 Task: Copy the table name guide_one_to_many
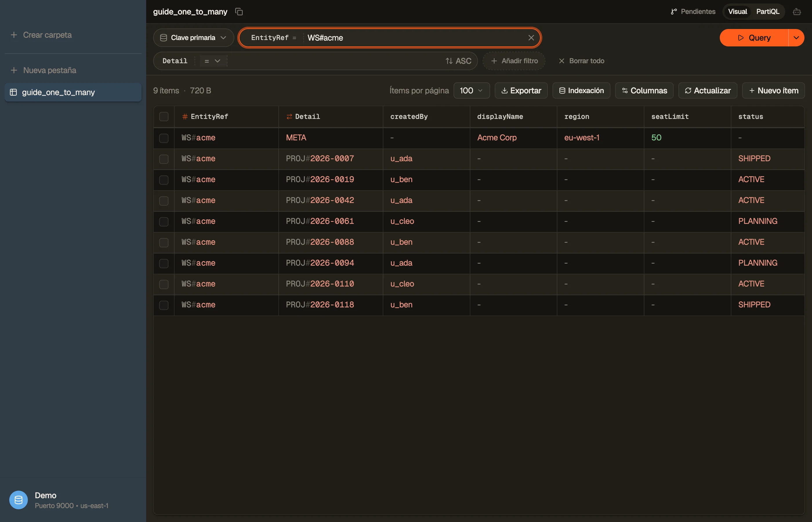[x=239, y=12]
